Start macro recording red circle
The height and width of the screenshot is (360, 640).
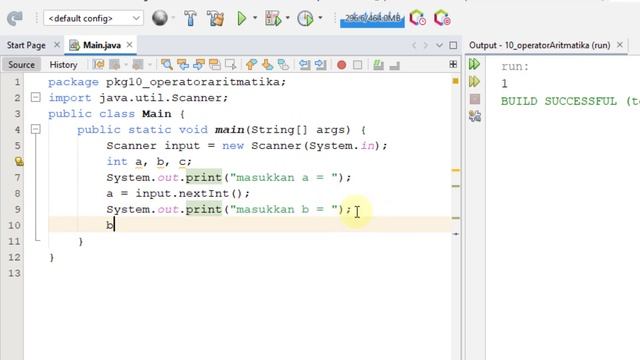pyautogui.click(x=342, y=65)
